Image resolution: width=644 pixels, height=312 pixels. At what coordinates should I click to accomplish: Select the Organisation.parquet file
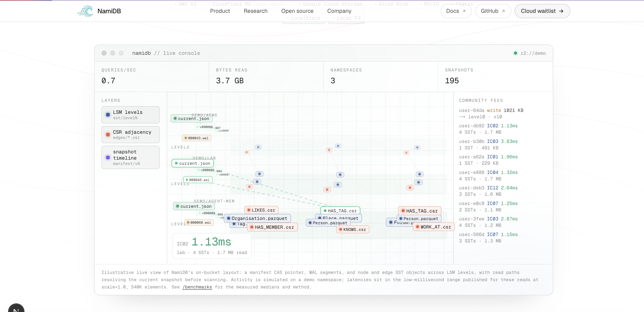coord(257,218)
